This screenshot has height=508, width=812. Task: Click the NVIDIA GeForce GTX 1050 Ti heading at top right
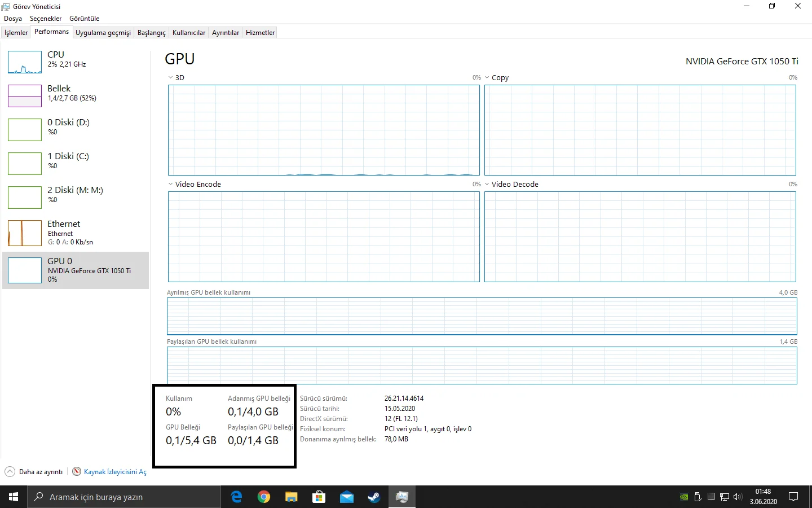pos(742,62)
